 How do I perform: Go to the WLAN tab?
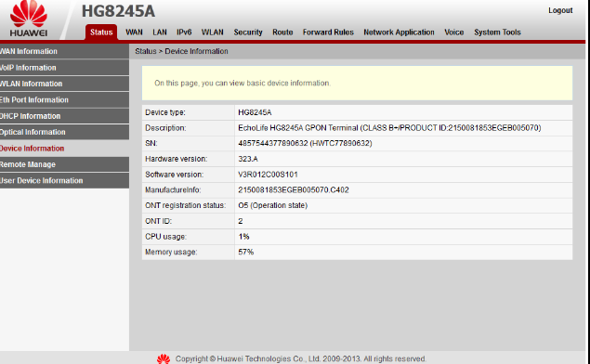click(x=212, y=32)
